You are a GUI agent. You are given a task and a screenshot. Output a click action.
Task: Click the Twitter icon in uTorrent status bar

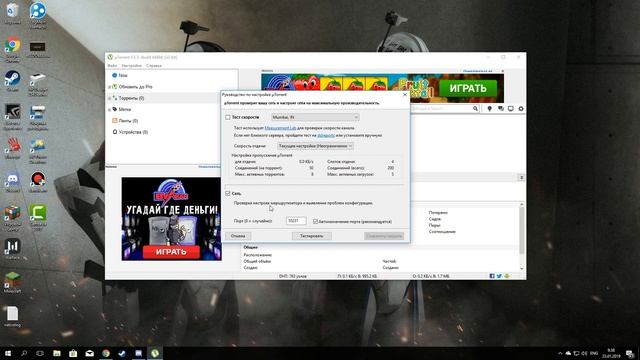click(499, 276)
